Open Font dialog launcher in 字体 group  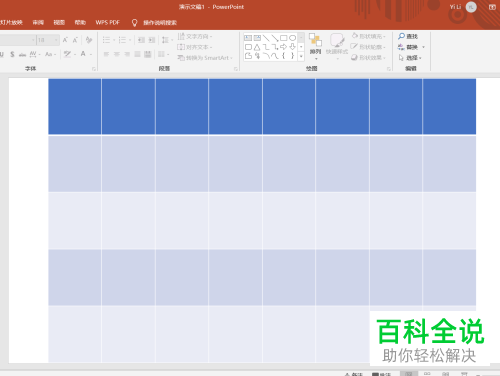point(94,69)
